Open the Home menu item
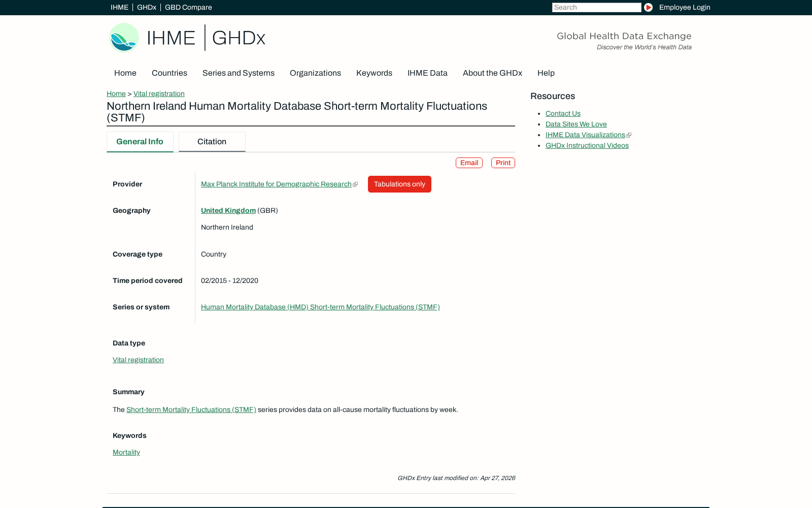 coord(125,73)
